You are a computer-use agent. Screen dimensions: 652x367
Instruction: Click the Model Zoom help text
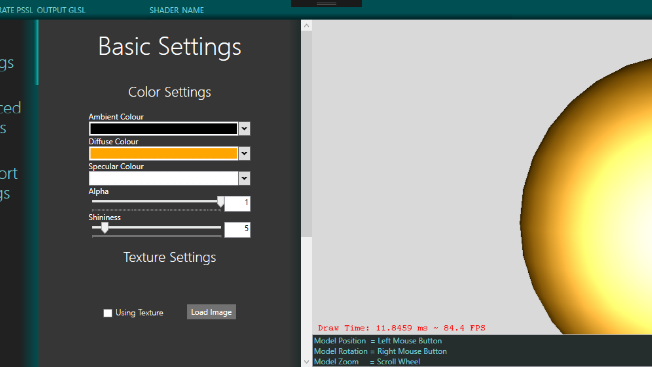tap(367, 362)
